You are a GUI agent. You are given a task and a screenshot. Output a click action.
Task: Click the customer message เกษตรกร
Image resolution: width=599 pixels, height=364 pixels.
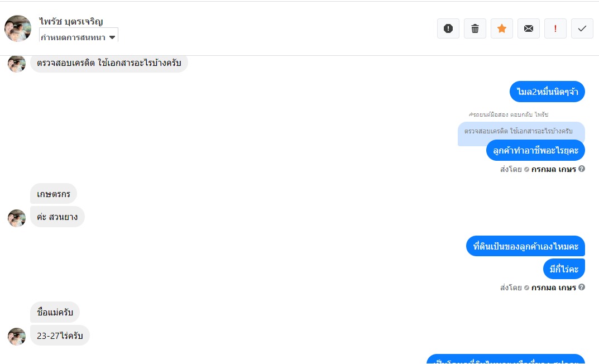coord(54,194)
